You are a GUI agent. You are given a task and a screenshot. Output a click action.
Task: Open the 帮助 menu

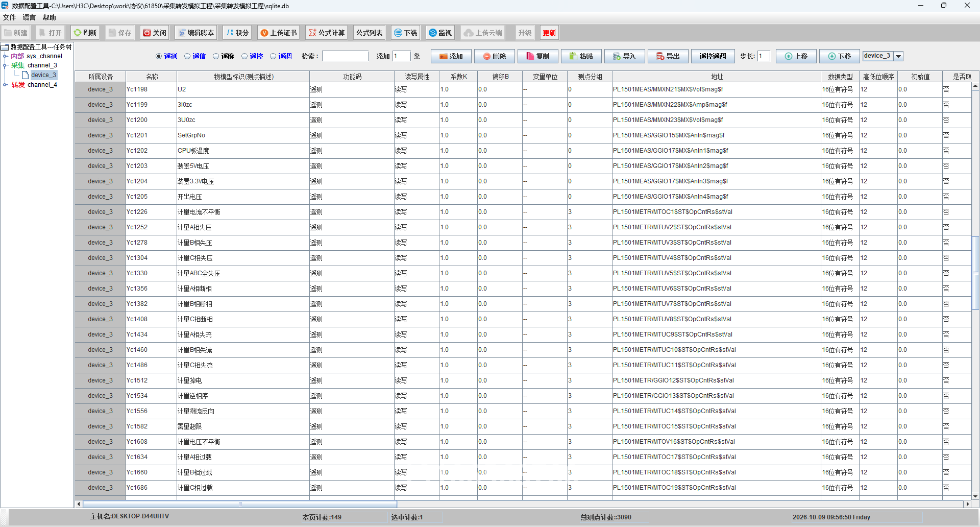[x=49, y=17]
